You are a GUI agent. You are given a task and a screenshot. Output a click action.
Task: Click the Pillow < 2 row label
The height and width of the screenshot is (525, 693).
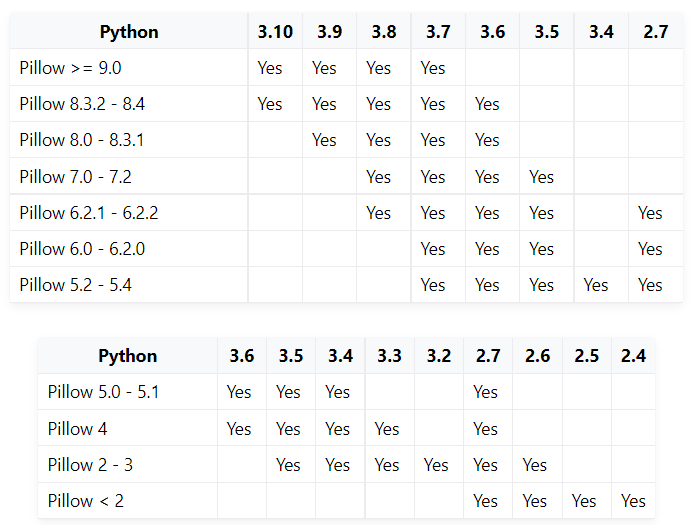(86, 501)
